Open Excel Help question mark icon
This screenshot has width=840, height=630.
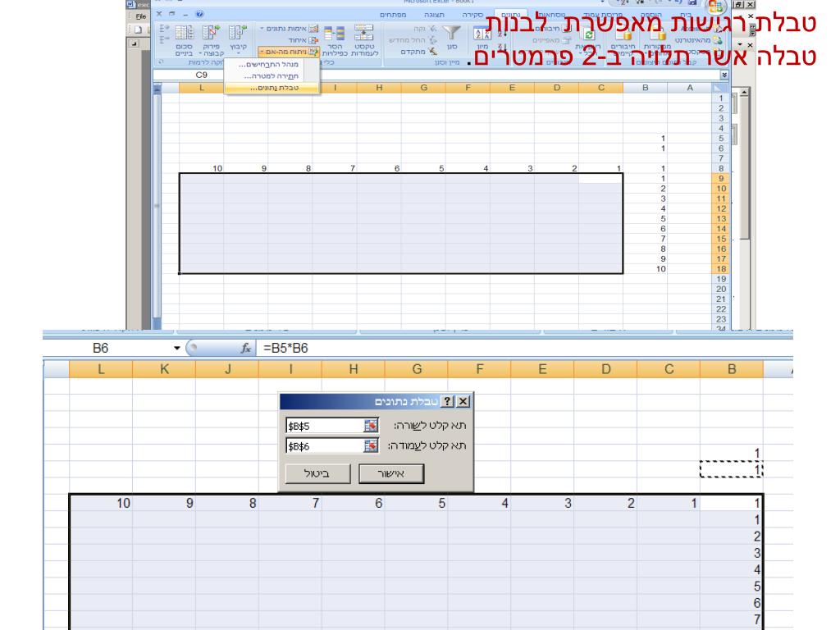coord(199,14)
